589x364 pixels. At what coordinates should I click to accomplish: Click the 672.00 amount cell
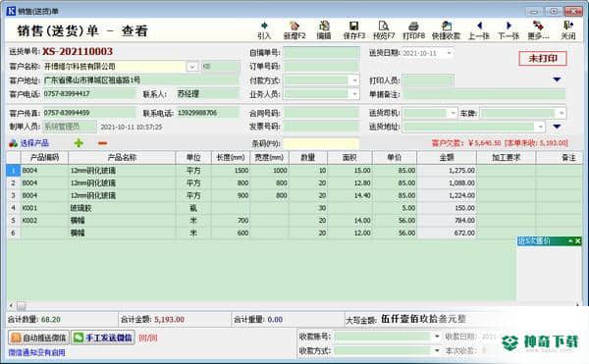(x=447, y=234)
